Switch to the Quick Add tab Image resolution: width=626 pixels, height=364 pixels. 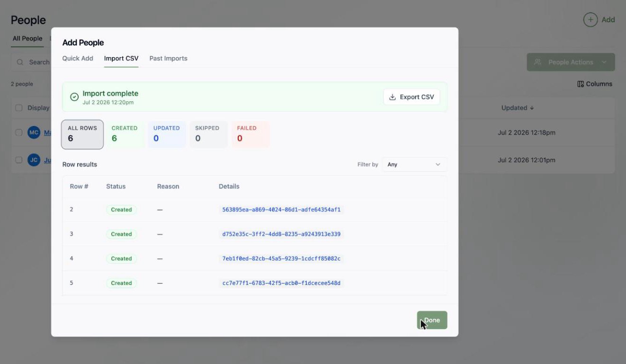(x=78, y=58)
